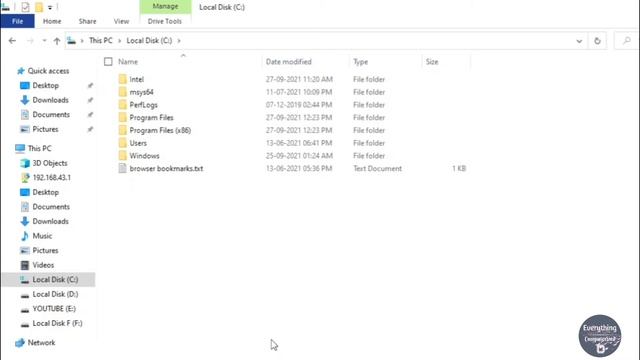Select the Drive Tools tab
Viewport: 640px width, 360px height.
tap(164, 21)
